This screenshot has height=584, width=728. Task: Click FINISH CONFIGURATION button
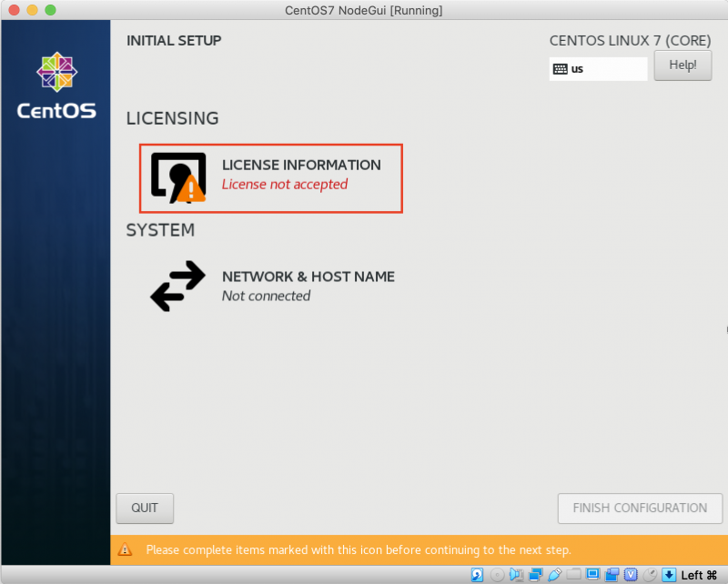coord(640,508)
